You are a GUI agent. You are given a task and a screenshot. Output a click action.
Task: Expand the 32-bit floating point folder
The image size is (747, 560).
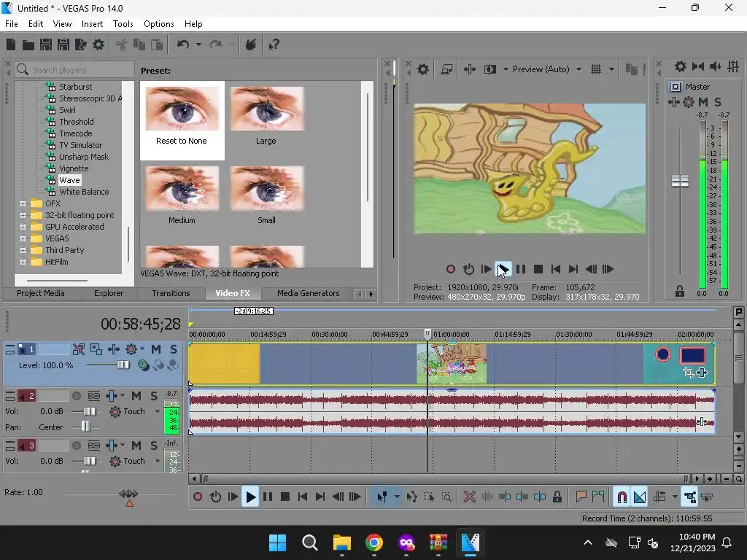pos(23,215)
